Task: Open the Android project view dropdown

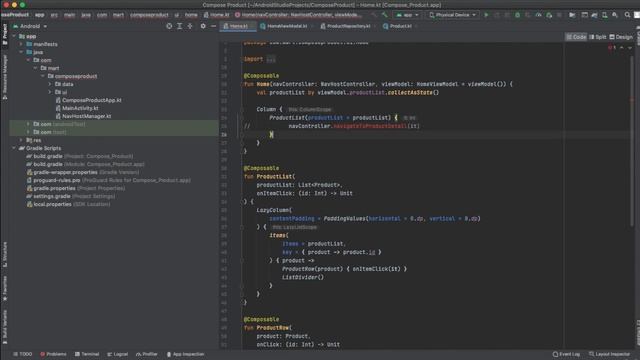Action: click(x=30, y=26)
